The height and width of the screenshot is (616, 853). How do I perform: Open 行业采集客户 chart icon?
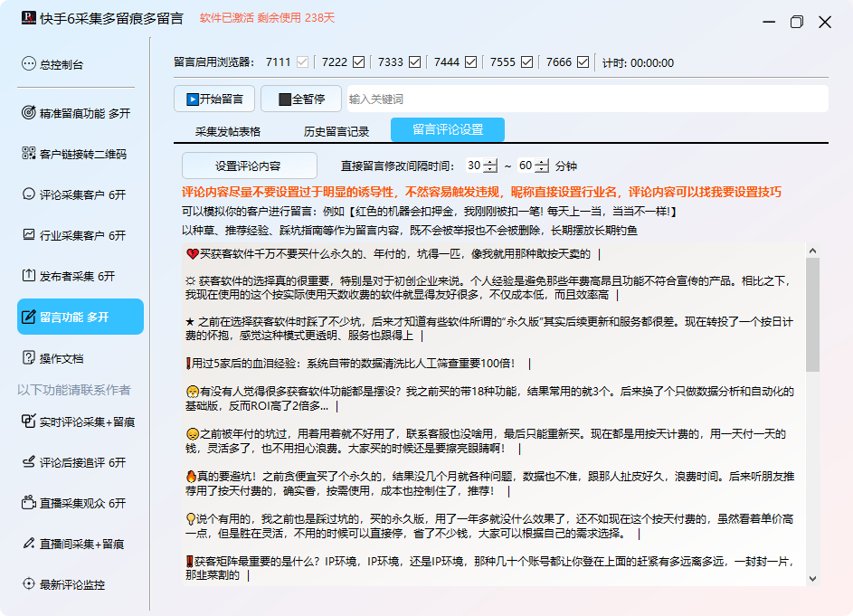click(28, 235)
